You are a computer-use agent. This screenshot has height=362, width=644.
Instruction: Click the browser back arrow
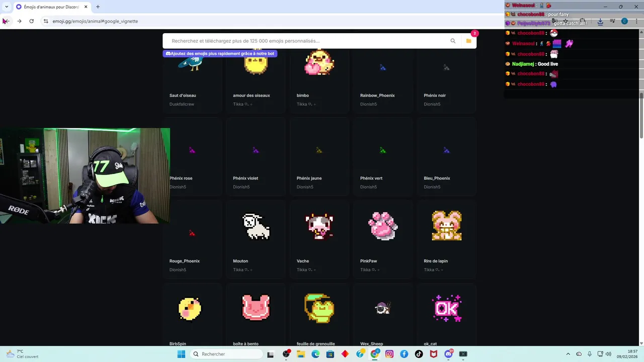tap(6, 21)
